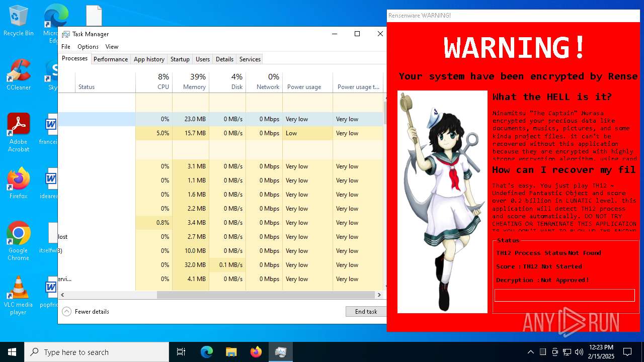644x362 pixels.
Task: Open the volume tray icon
Action: pyautogui.click(x=579, y=352)
